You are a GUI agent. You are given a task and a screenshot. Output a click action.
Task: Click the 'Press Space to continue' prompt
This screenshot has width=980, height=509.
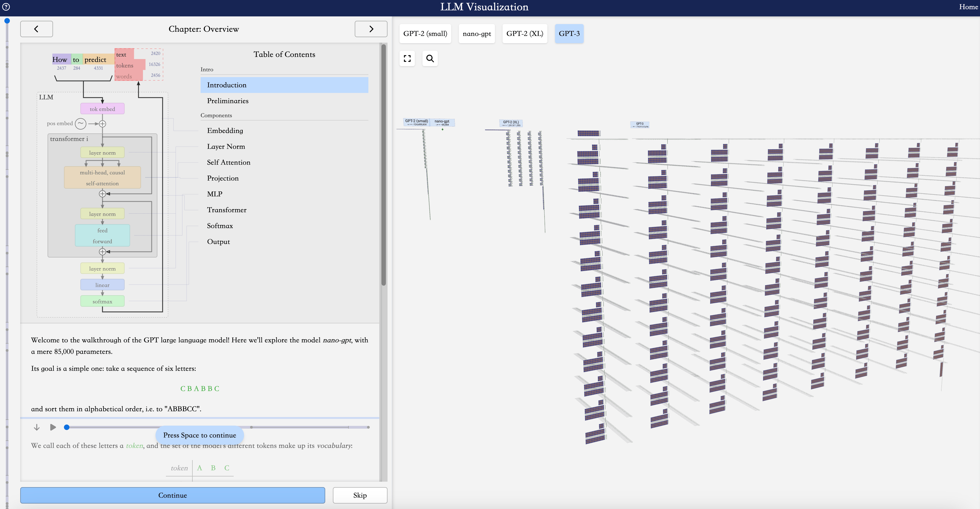click(200, 435)
